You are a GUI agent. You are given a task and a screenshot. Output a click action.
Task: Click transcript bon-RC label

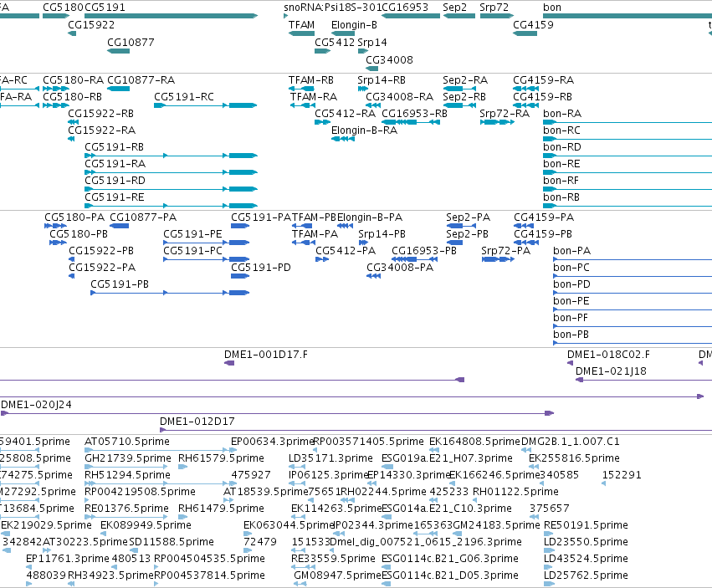point(561,130)
